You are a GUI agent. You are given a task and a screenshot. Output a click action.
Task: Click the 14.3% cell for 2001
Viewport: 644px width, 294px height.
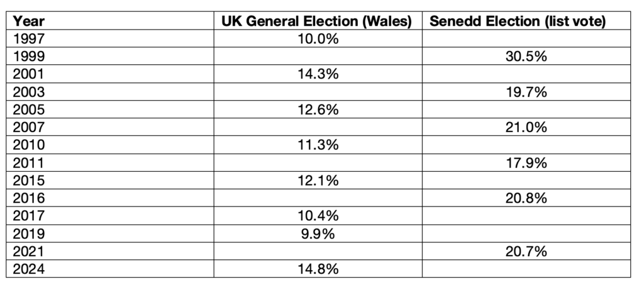pos(318,74)
